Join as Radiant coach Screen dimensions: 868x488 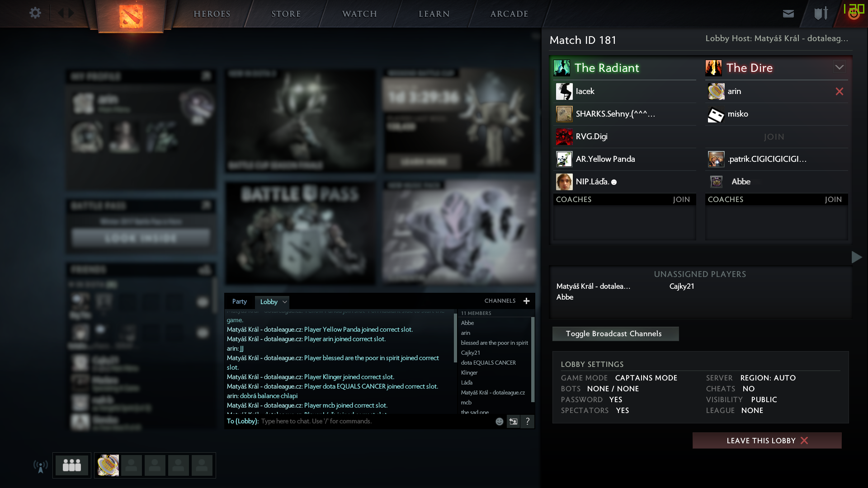[x=681, y=199]
